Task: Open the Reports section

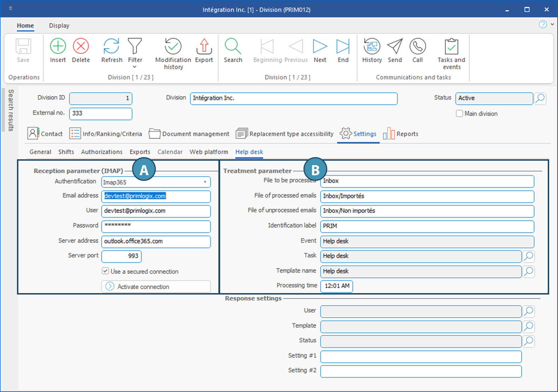Action: [401, 134]
